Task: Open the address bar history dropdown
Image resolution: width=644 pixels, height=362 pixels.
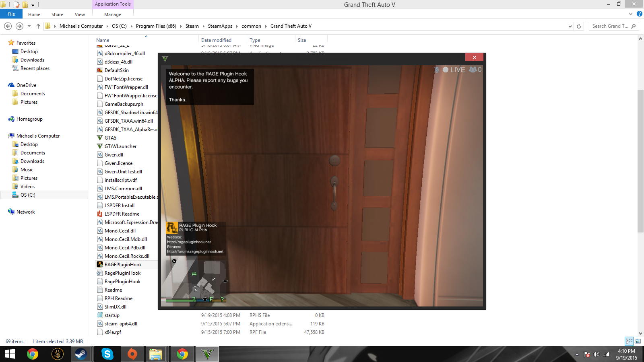Action: coord(570,26)
